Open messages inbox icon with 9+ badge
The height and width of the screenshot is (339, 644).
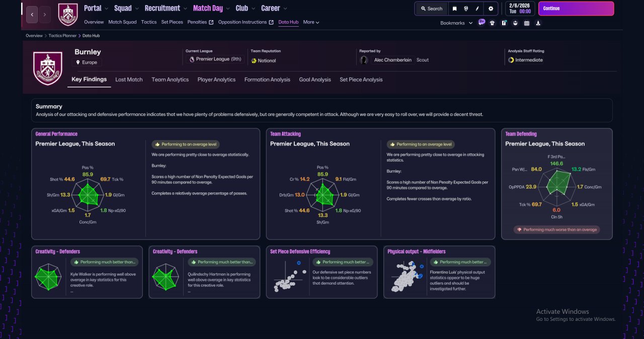coord(481,23)
